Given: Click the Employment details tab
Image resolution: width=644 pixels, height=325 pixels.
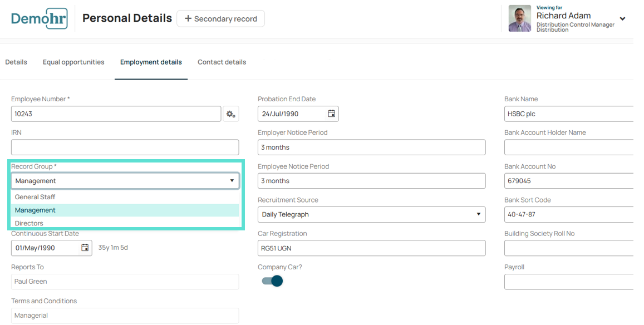Looking at the screenshot, I should (x=151, y=62).
